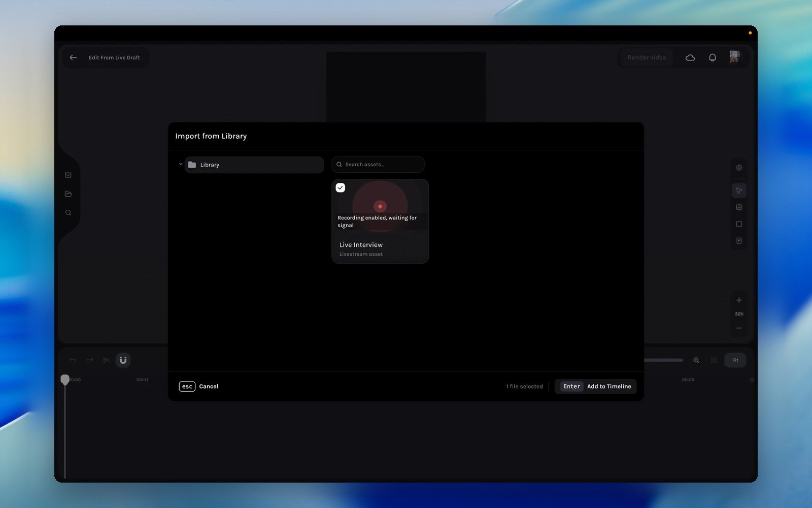Click the search icon in left sidebar
Viewport: 812px width, 508px height.
click(x=68, y=213)
